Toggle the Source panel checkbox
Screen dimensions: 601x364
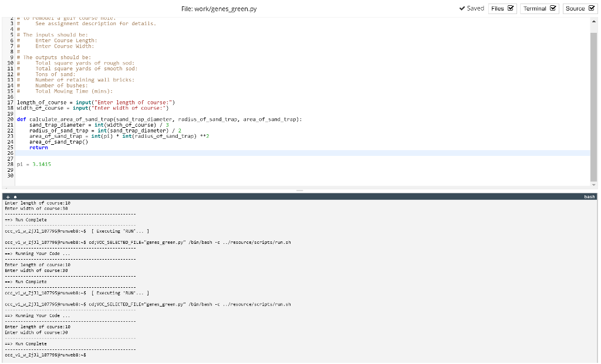click(x=592, y=8)
